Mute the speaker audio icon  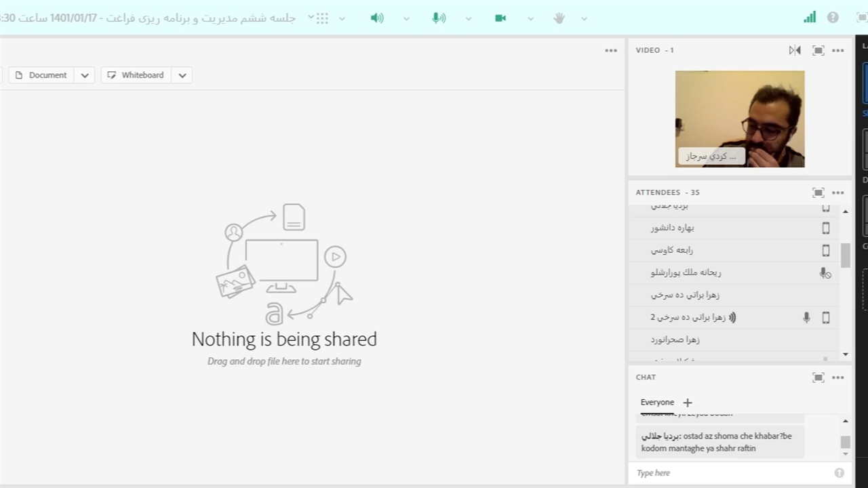click(x=377, y=18)
